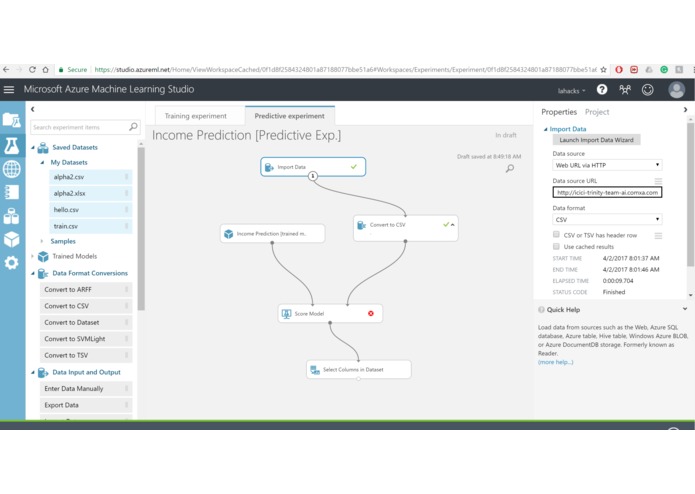Click the browser reload icon
The height and width of the screenshot is (494, 695).
[x=32, y=70]
